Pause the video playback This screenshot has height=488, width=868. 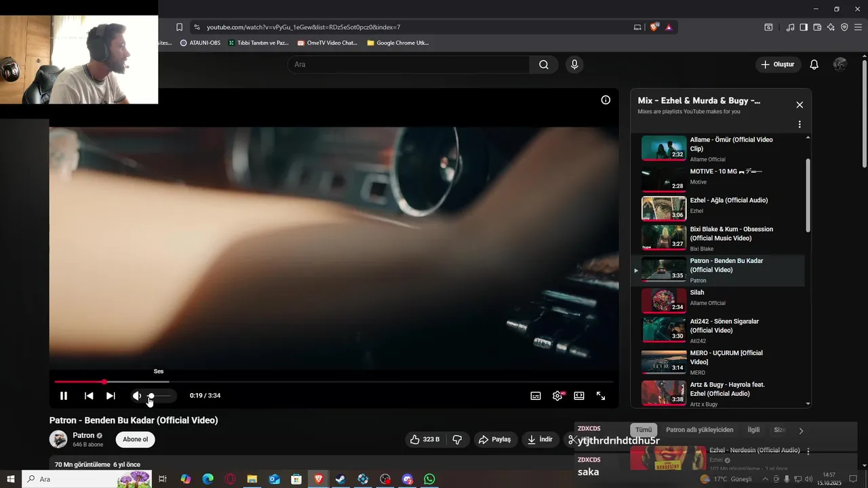63,396
